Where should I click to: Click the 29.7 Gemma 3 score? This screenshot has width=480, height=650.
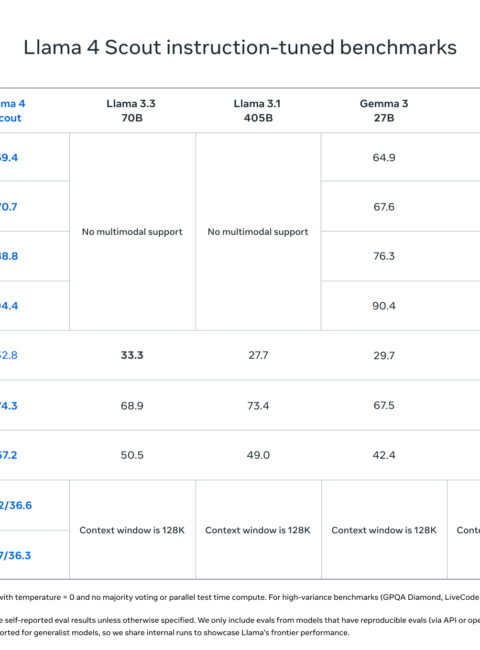click(384, 355)
